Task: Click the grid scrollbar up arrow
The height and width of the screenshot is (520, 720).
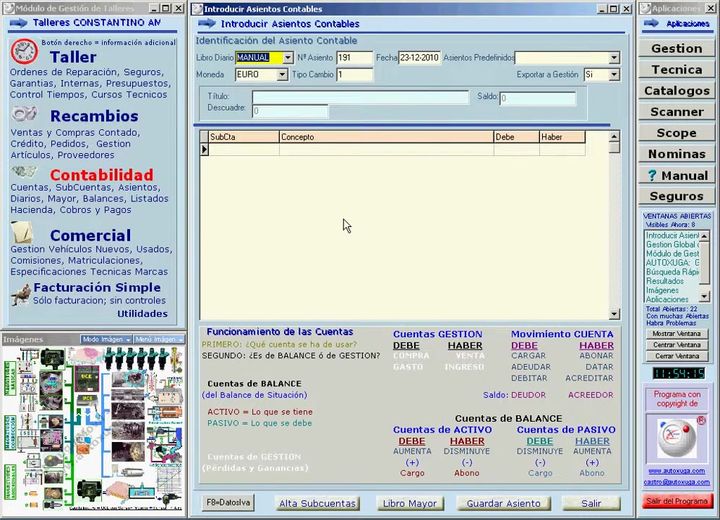Action: point(614,136)
